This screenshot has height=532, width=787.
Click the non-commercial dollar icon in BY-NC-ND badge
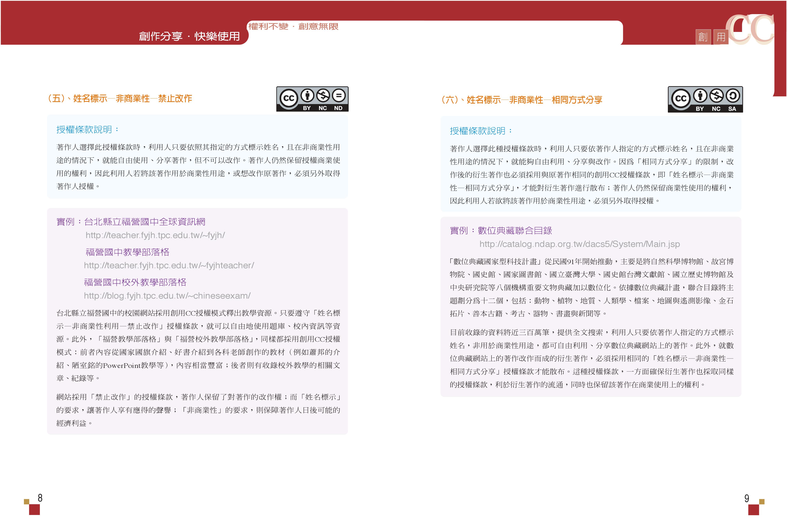click(x=323, y=95)
